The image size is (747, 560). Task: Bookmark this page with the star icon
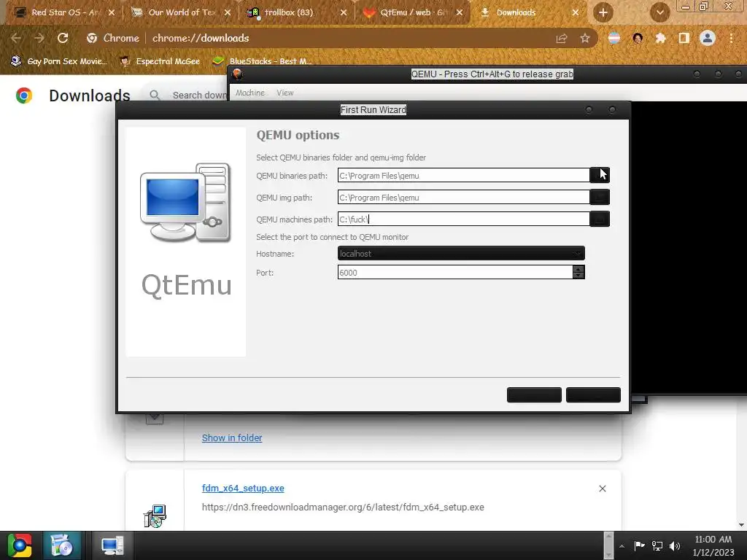point(585,38)
